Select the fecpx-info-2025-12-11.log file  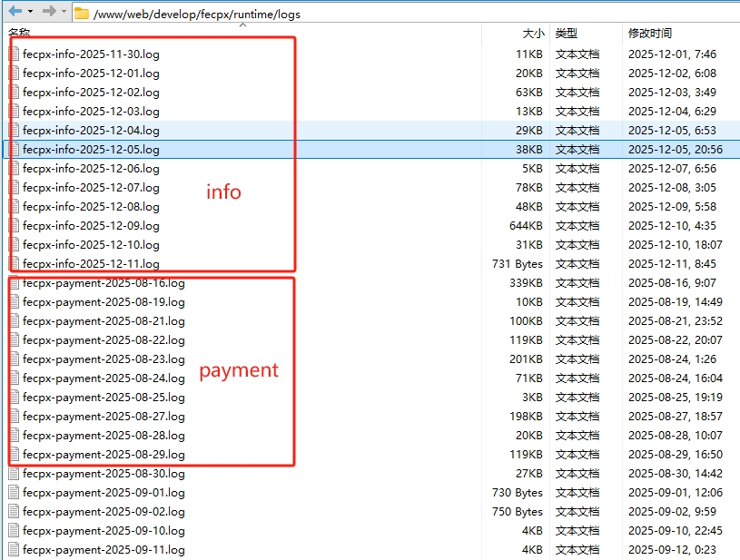pos(91,264)
